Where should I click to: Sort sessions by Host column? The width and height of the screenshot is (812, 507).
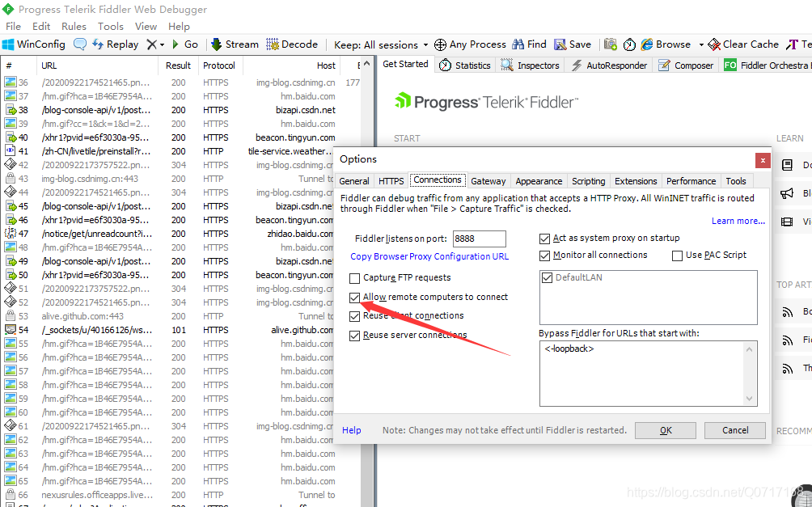coord(290,65)
